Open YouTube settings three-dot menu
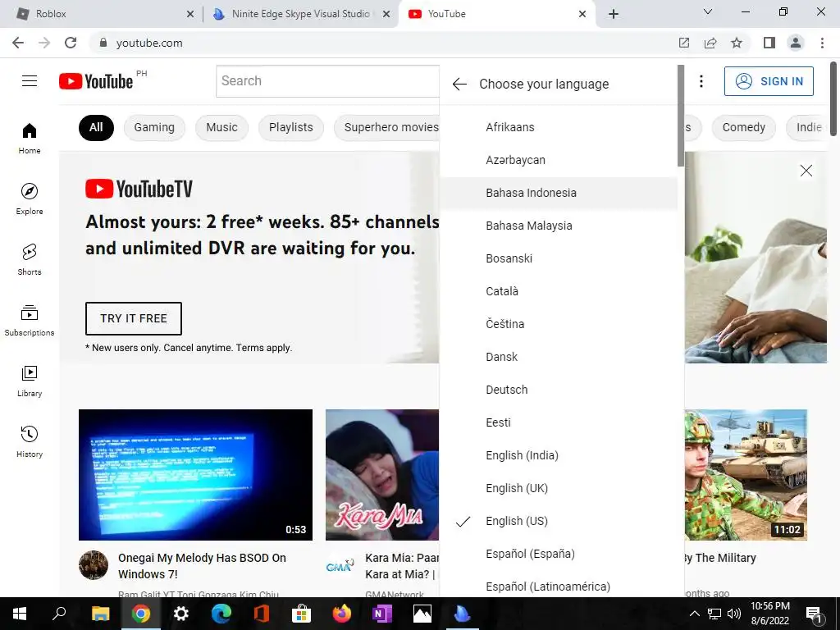Image resolution: width=840 pixels, height=630 pixels. pos(701,81)
